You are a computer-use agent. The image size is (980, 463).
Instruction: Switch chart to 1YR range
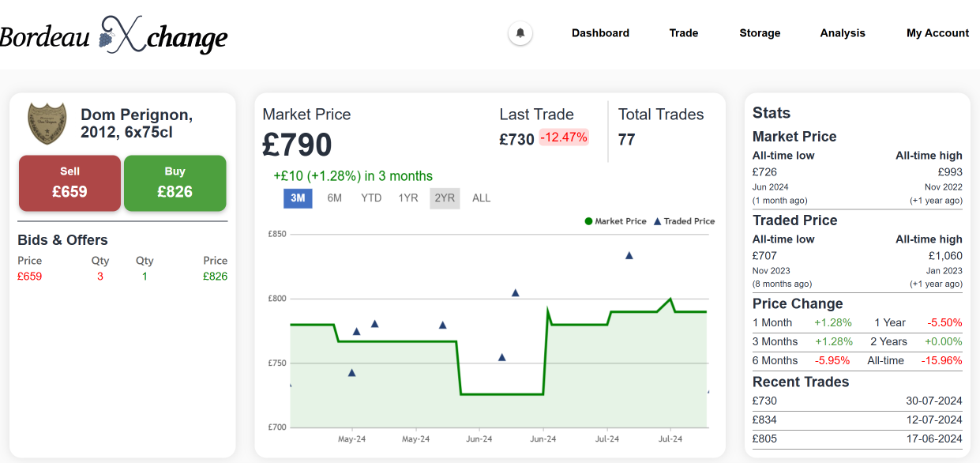pyautogui.click(x=408, y=198)
